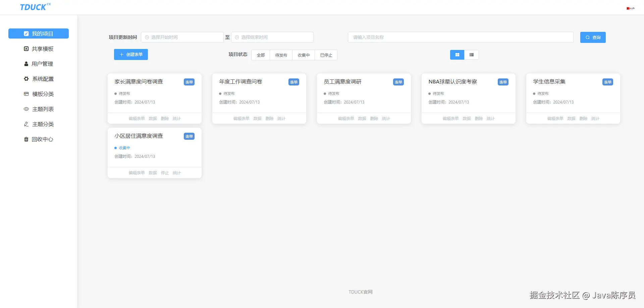The image size is (644, 308).
Task: Select the 全部 status filter
Action: tap(261, 55)
